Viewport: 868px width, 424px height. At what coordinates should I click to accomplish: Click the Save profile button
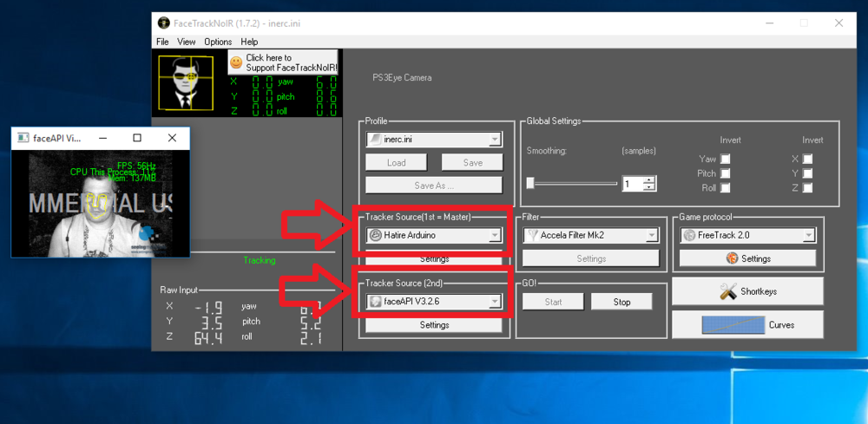point(471,162)
